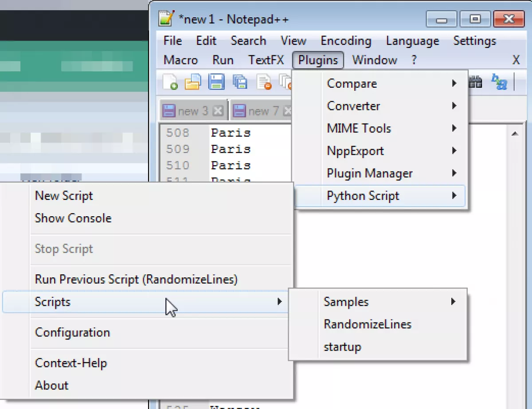Click line number 508 in margin
The height and width of the screenshot is (409, 532).
coord(178,132)
